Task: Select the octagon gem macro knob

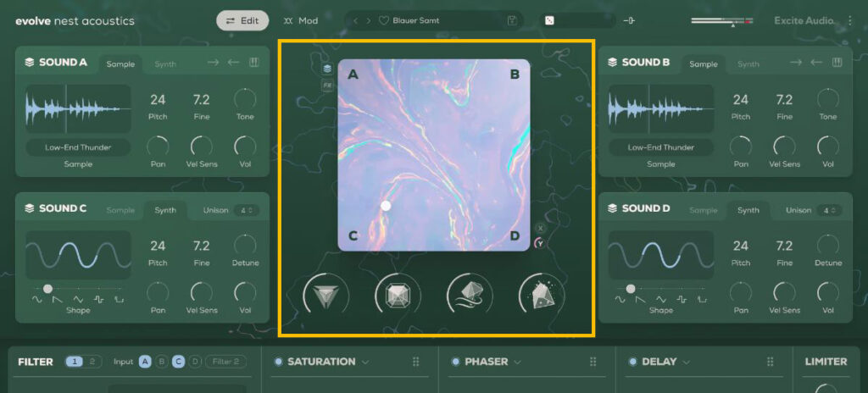Action: pos(398,296)
